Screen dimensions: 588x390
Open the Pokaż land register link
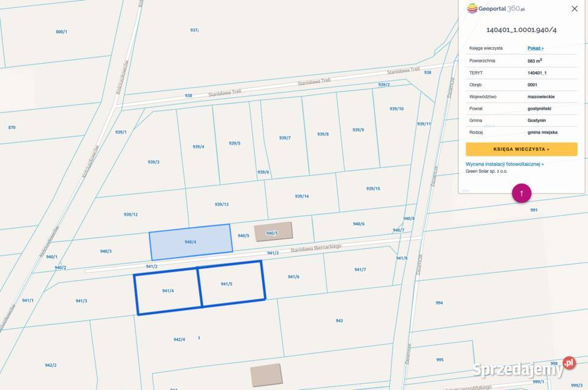click(x=535, y=48)
